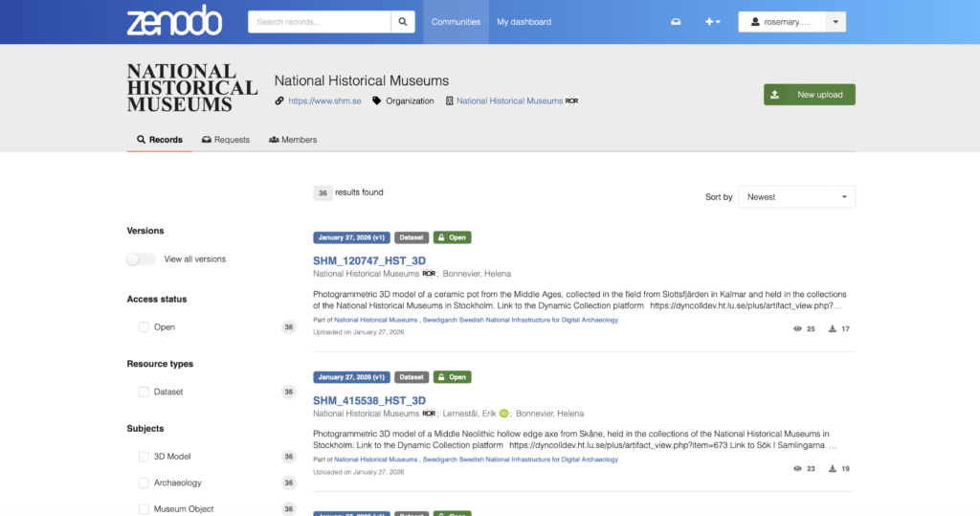This screenshot has height=516, width=980.
Task: Click the New upload button
Action: (x=810, y=95)
